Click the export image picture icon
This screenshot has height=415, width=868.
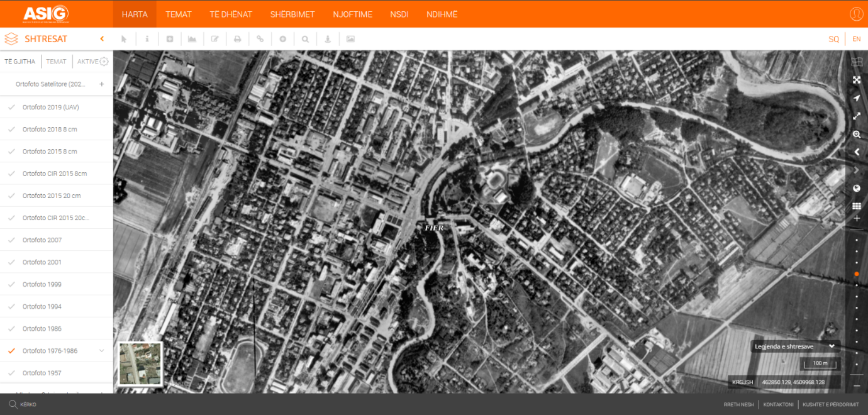click(350, 39)
